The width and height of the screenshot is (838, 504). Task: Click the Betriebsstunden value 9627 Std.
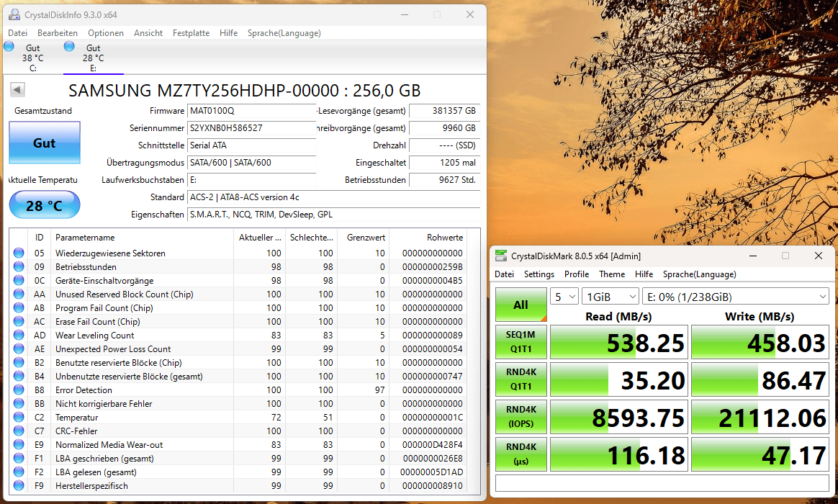[x=445, y=179]
